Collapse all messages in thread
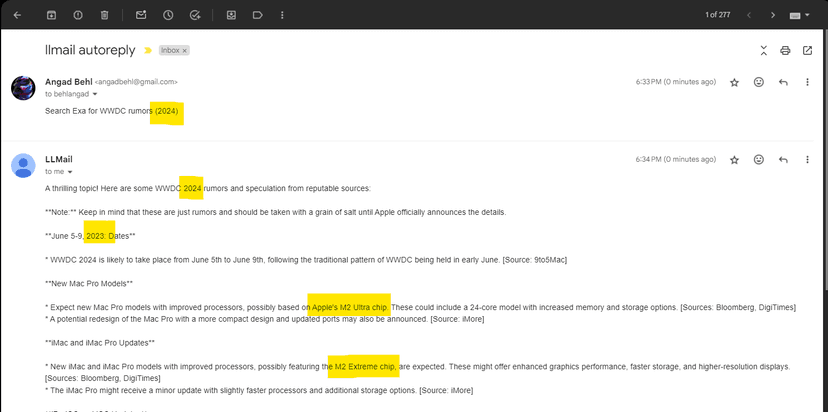Image resolution: width=828 pixels, height=412 pixels. tap(764, 51)
